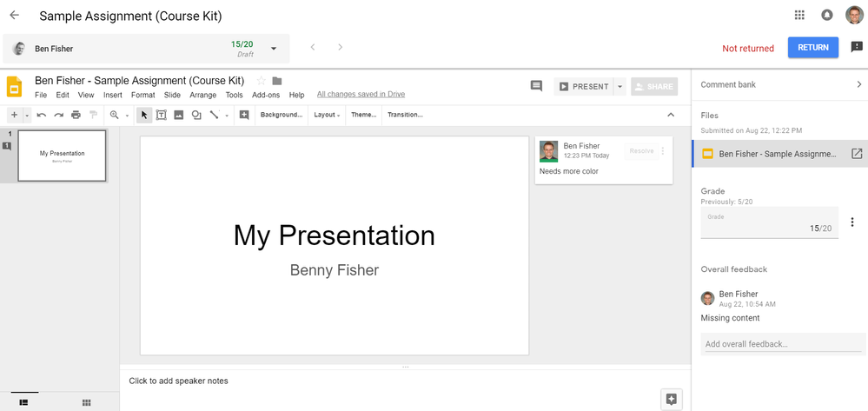
Task: Open the Google apps grid
Action: pyautogui.click(x=799, y=15)
